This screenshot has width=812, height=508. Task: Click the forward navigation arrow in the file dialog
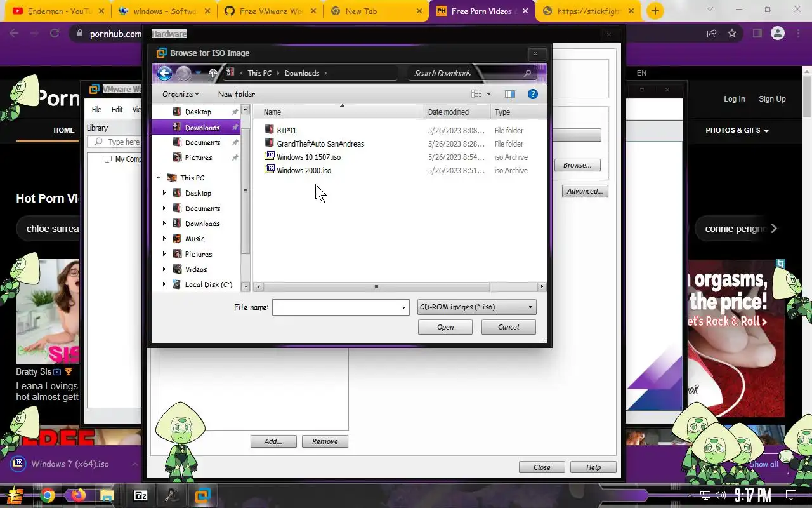[x=183, y=73]
